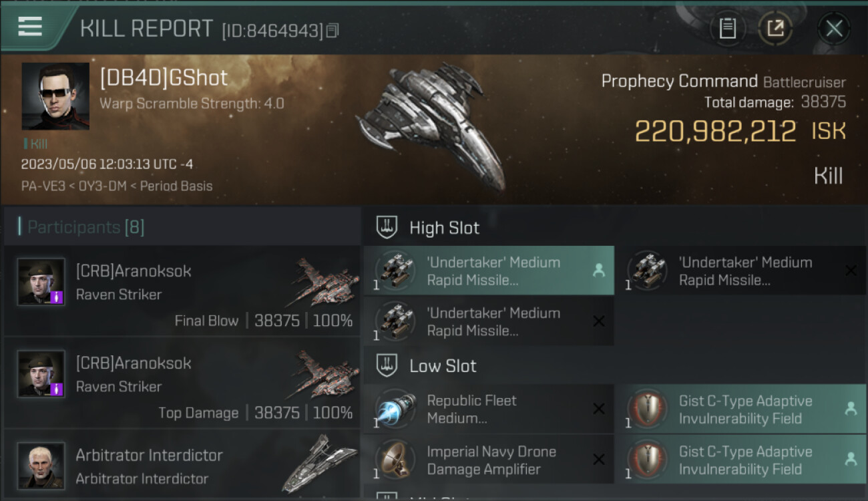Screen dimensions: 868x501
Task: Click the clipboard icon in the header
Action: click(x=727, y=28)
